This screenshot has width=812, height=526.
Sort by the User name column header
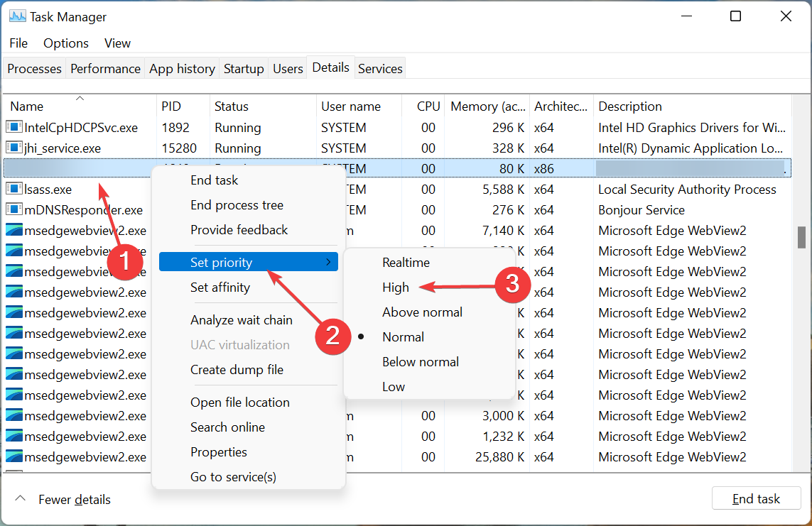359,106
